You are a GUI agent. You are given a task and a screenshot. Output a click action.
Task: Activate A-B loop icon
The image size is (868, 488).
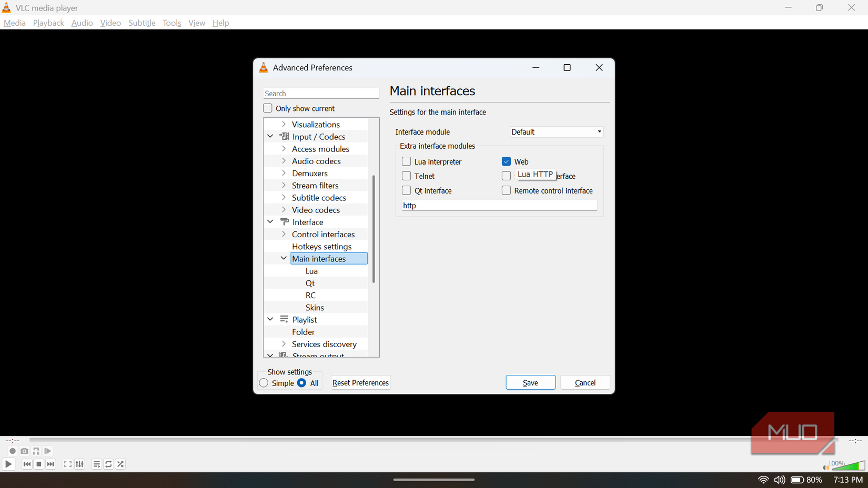click(x=36, y=451)
